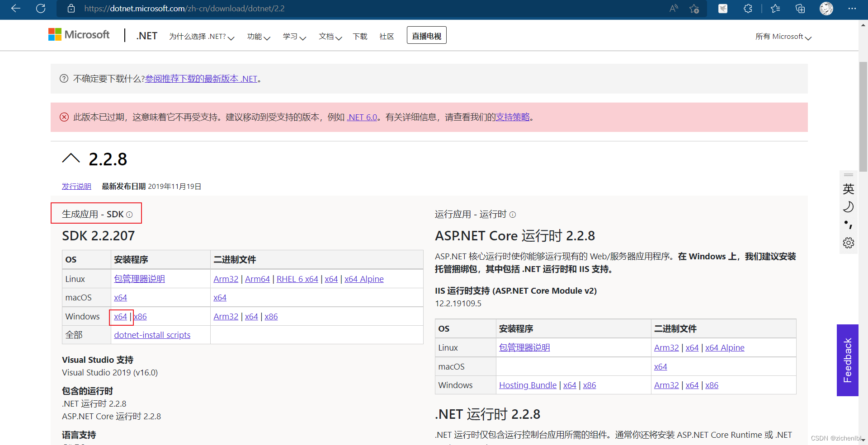This screenshot has width=868, height=445.
Task: Open browser extensions puzzle icon
Action: point(748,9)
